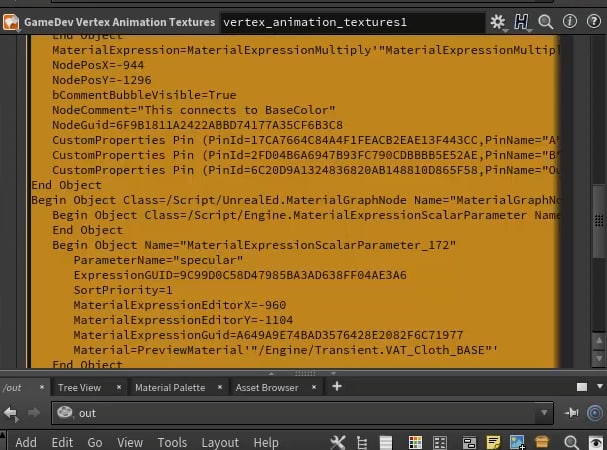This screenshot has width=607, height=450.
Task: Click the Houdini H presets icon
Action: 521,22
